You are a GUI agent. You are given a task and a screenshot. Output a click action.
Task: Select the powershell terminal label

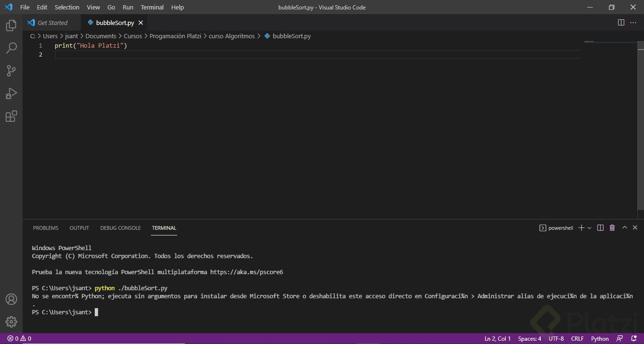point(556,228)
